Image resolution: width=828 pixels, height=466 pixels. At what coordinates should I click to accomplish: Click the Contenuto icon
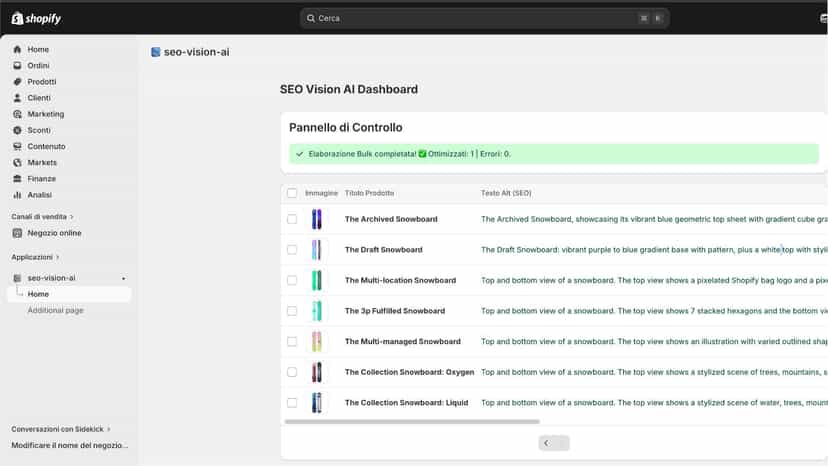click(x=17, y=146)
